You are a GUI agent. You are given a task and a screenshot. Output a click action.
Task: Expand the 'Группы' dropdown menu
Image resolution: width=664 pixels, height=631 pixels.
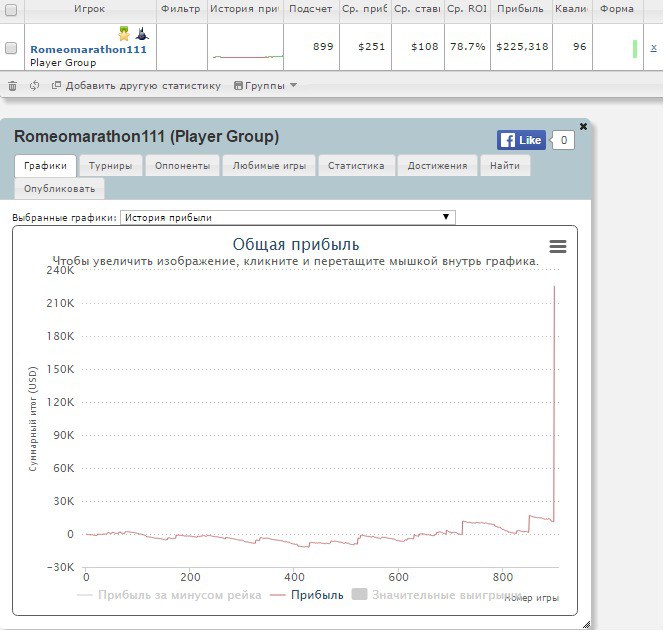coord(265,86)
